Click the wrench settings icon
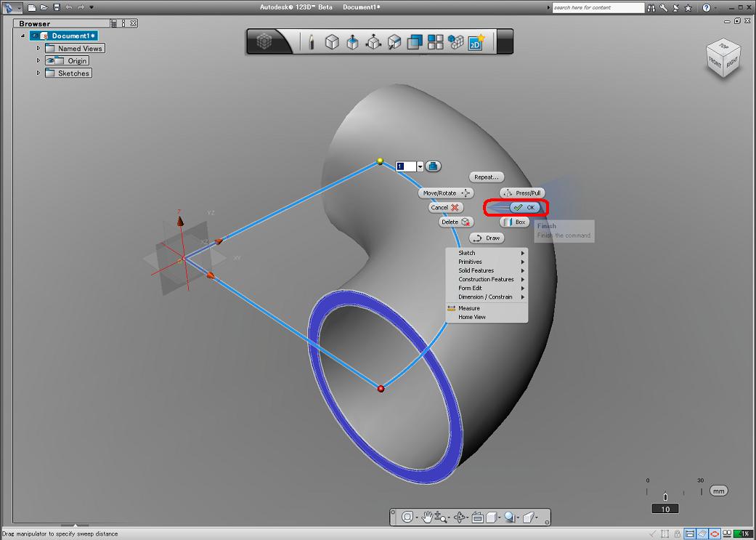The image size is (756, 540). pos(664,7)
